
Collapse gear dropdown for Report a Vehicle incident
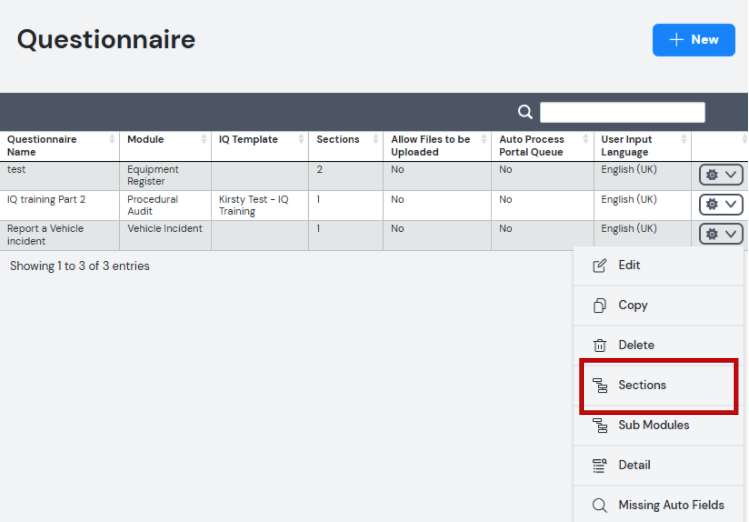coord(721,234)
